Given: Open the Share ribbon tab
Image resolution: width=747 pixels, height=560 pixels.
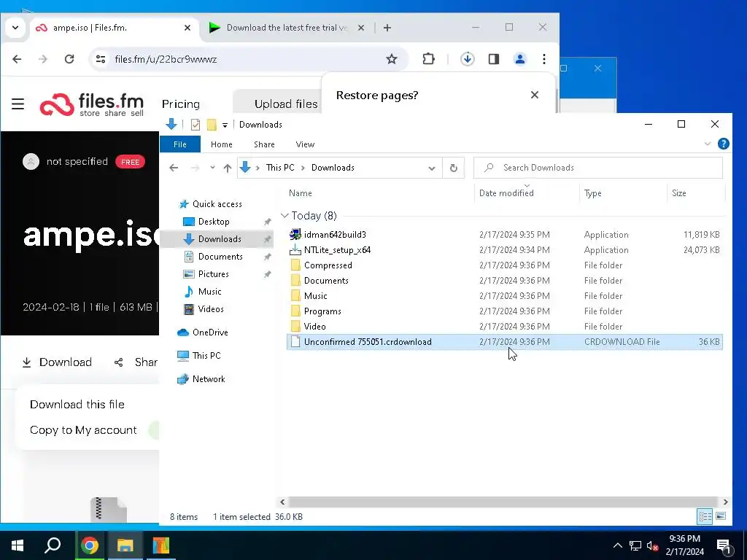Looking at the screenshot, I should (x=264, y=144).
